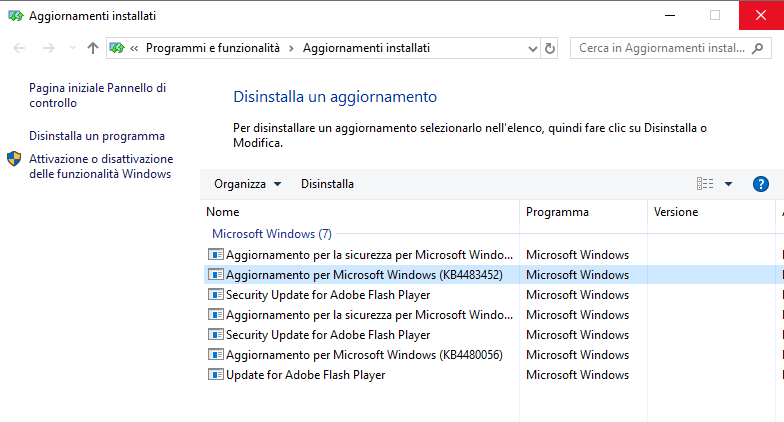Click the Disinstalla toolbar button
This screenshot has width=784, height=422.
click(x=327, y=184)
